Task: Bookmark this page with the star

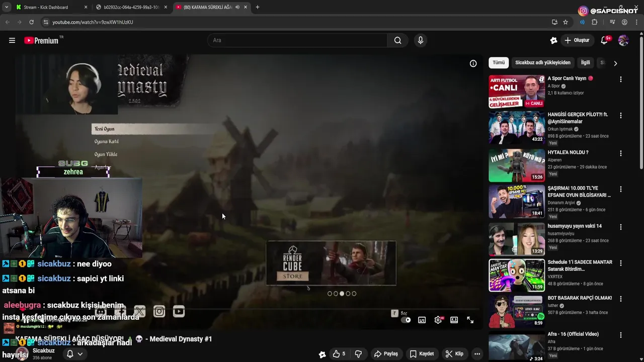Action: [x=566, y=22]
